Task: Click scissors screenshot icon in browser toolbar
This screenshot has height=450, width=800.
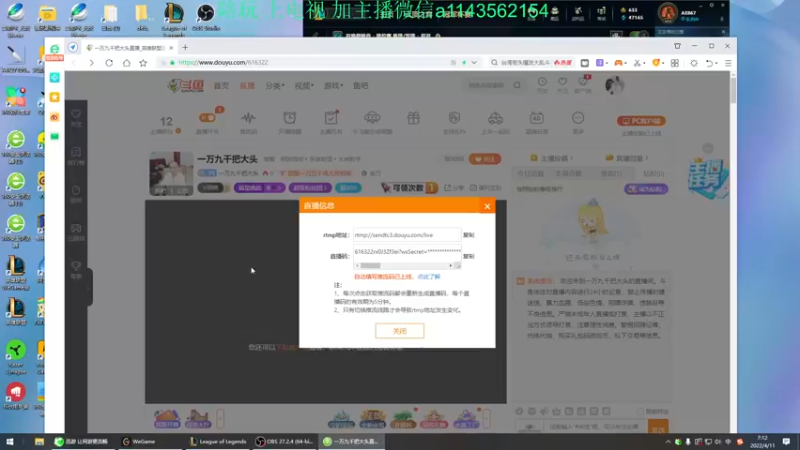Action: (x=637, y=63)
